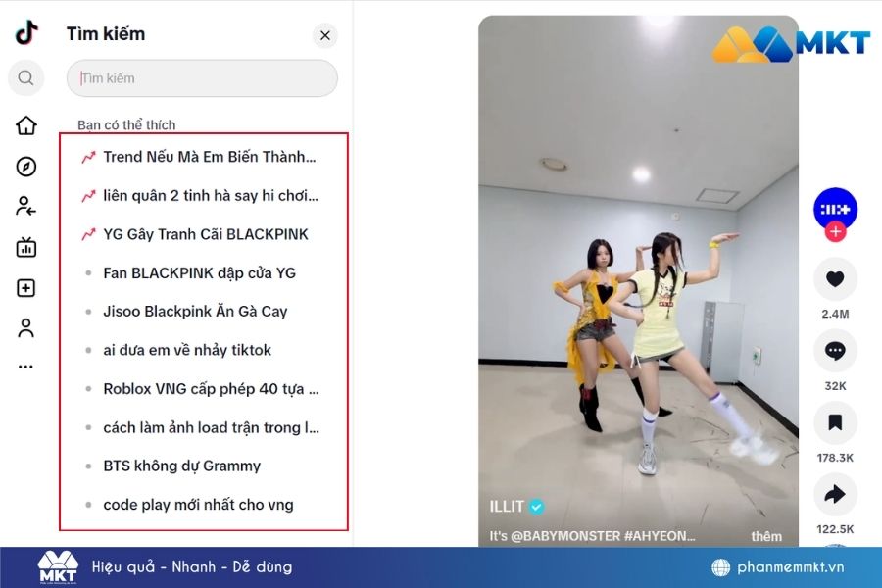Select the search magnifier sidebar icon
This screenshot has width=882, height=588.
(25, 77)
